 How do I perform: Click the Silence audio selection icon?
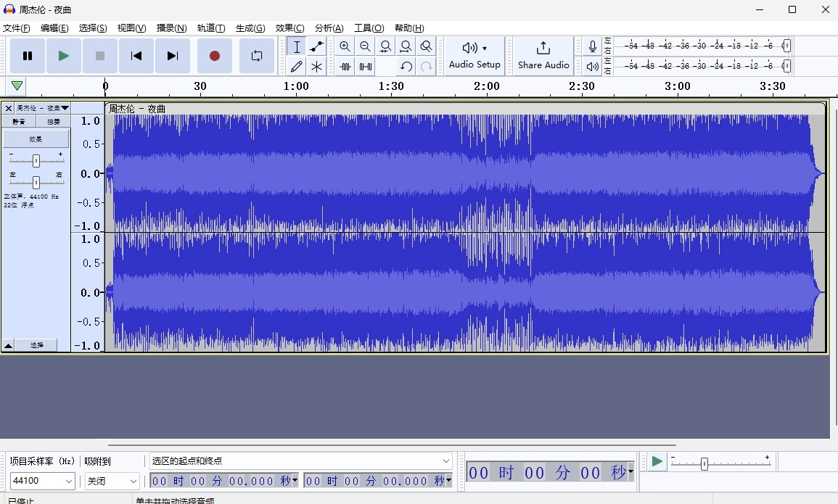tap(365, 67)
